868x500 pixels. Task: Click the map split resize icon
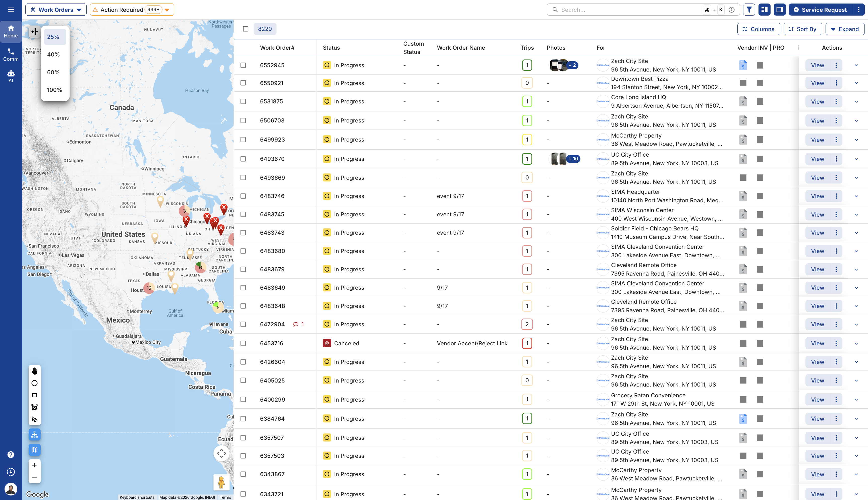(34, 32)
